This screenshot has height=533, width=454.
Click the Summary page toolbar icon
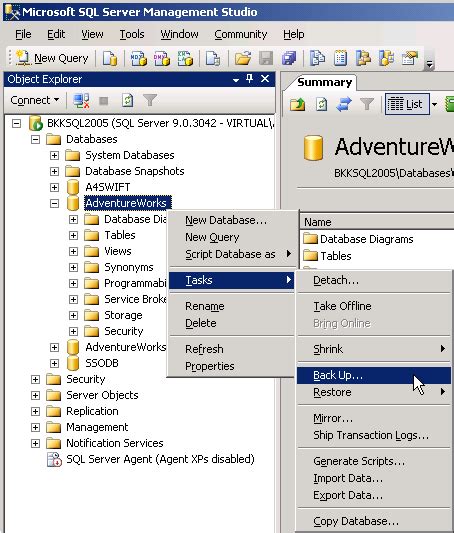(x=340, y=58)
